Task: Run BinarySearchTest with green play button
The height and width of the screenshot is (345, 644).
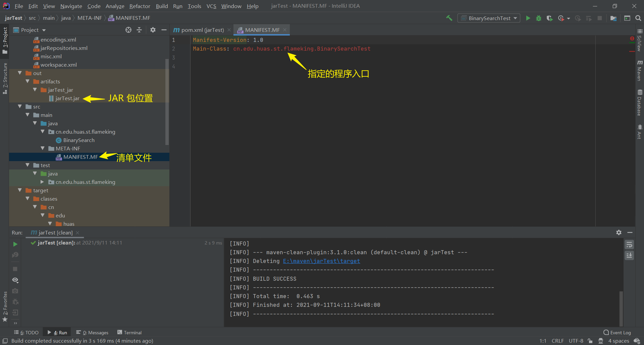Action: (528, 18)
